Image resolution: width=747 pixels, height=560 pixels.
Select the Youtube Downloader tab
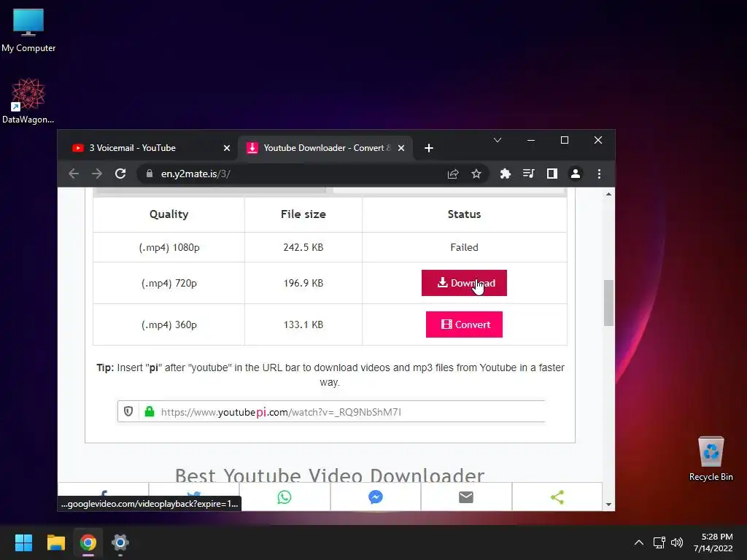click(x=325, y=148)
